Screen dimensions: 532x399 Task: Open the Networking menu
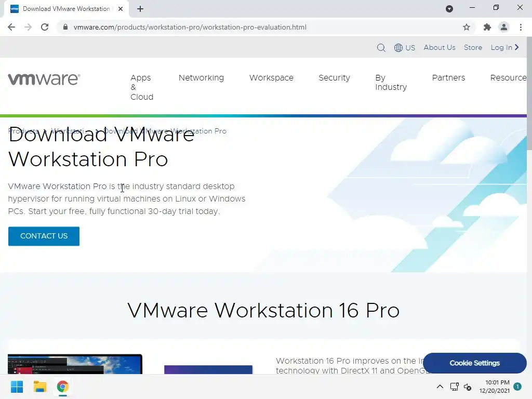tap(201, 78)
